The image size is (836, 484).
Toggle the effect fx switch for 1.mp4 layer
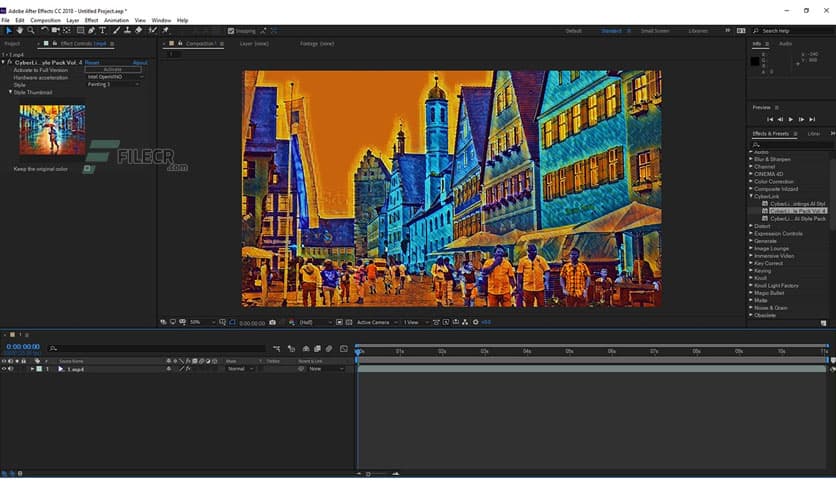[188, 369]
